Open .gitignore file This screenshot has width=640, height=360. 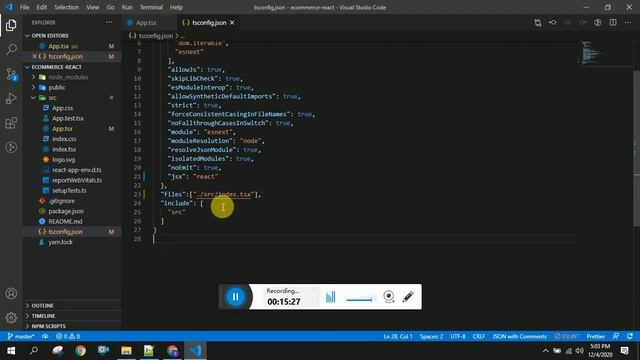click(61, 201)
